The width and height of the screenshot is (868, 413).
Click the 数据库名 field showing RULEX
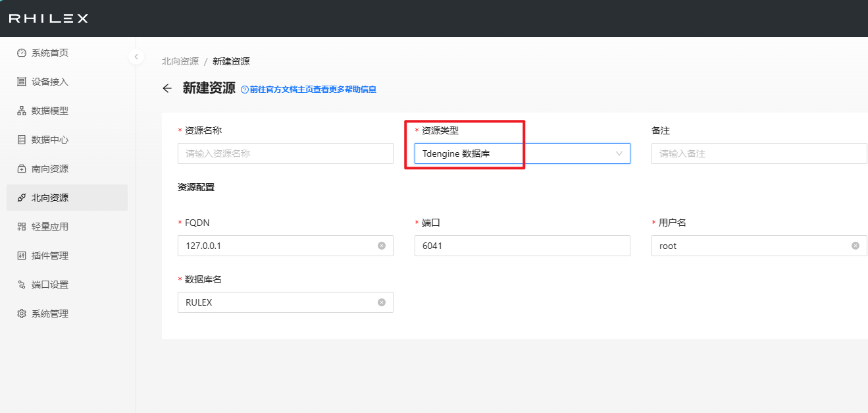pyautogui.click(x=286, y=302)
